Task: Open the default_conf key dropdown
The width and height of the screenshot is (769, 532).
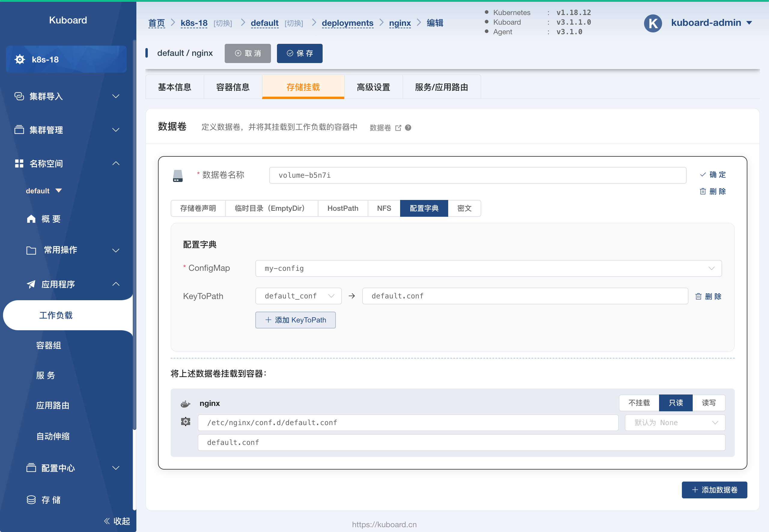Action: click(298, 296)
